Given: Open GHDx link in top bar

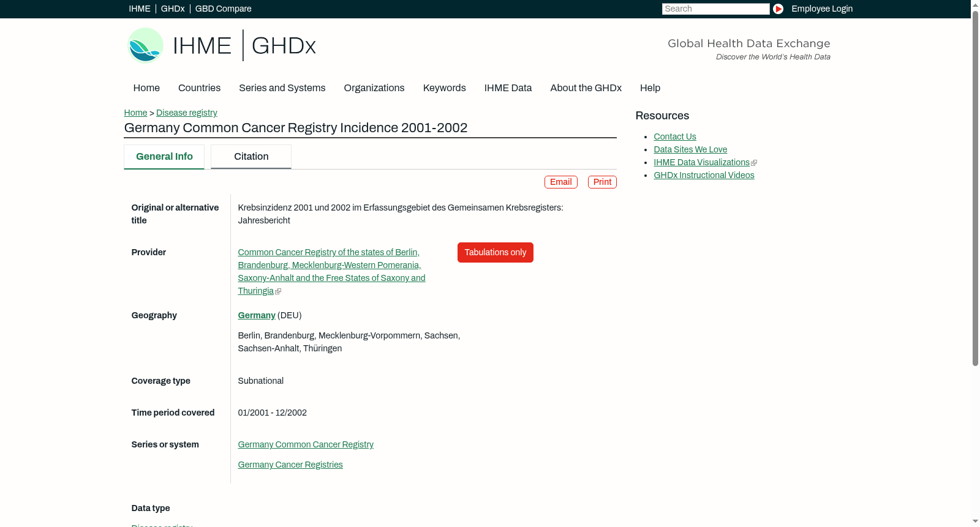Looking at the screenshot, I should 173,9.
